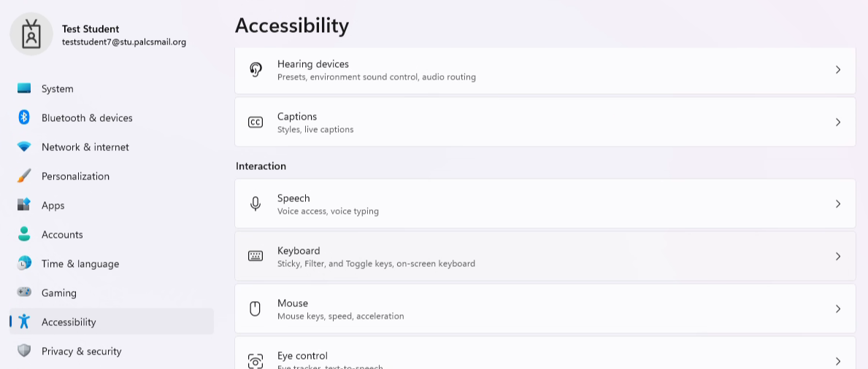The image size is (868, 369).
Task: Click the Network wifi icon
Action: click(24, 147)
